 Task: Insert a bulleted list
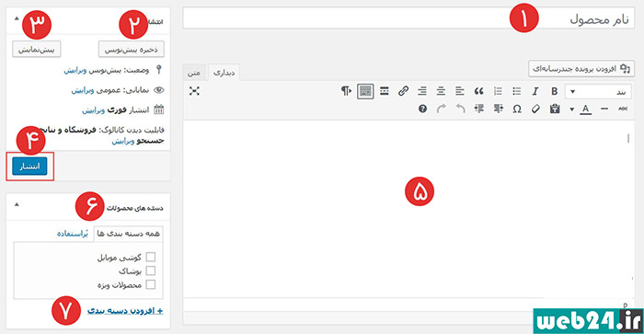tap(517, 91)
